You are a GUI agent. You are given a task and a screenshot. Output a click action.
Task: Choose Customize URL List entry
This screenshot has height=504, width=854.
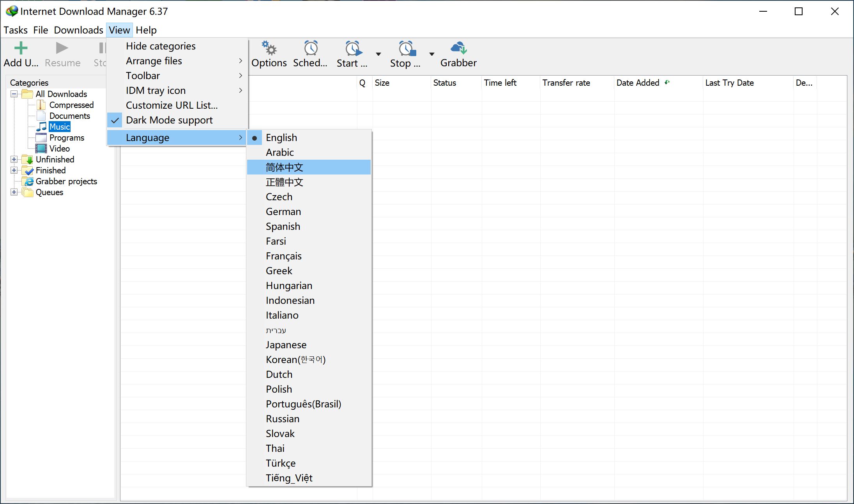pyautogui.click(x=177, y=105)
